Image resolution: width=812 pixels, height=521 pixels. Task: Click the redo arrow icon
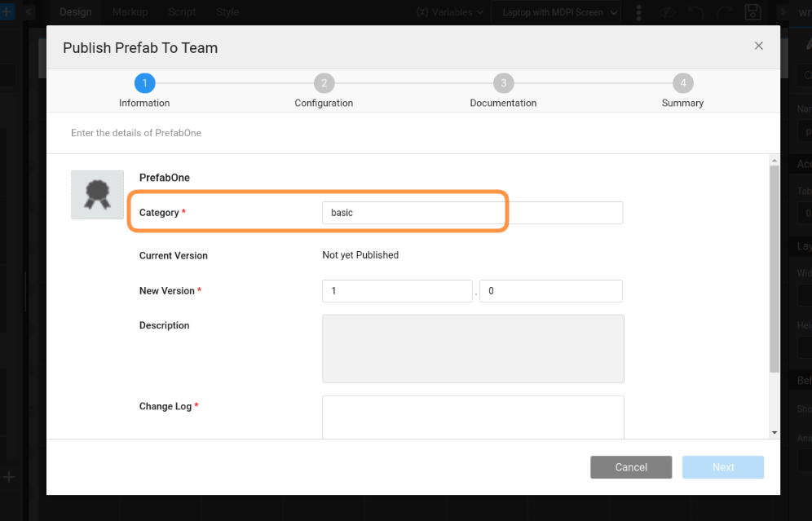pyautogui.click(x=723, y=12)
